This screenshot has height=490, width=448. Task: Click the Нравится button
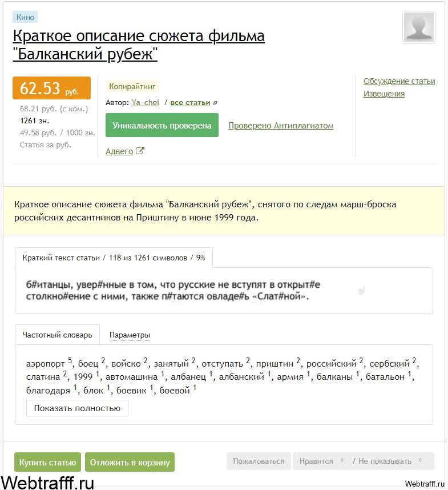(x=316, y=461)
